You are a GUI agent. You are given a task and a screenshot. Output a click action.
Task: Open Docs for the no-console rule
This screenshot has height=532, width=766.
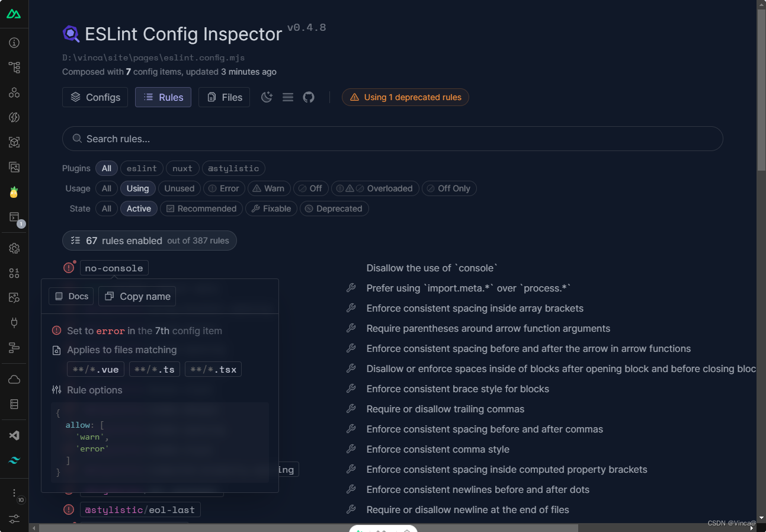click(x=71, y=296)
